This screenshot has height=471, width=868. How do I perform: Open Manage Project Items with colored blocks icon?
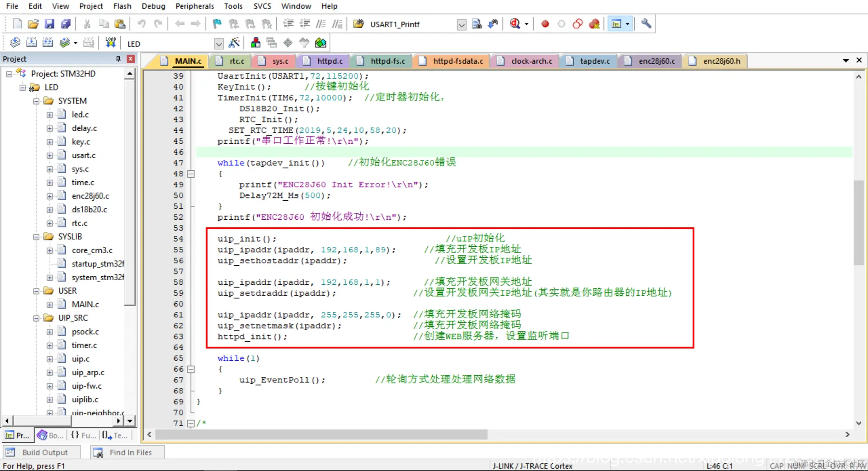(x=255, y=42)
